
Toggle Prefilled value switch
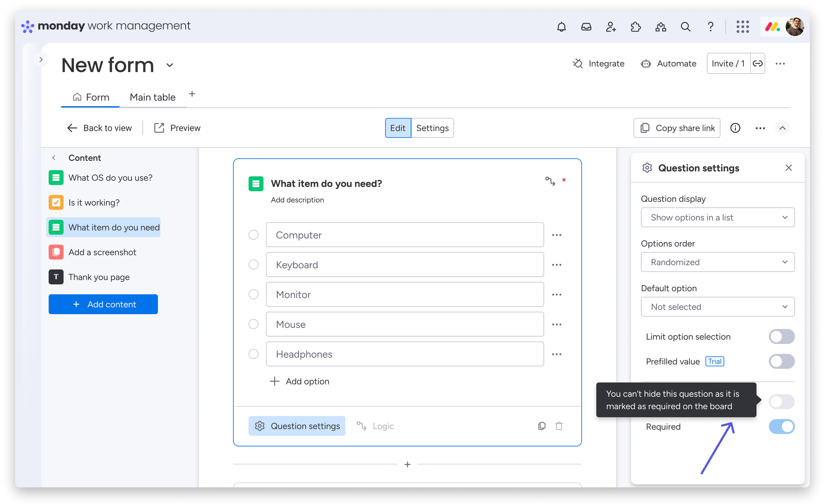(x=781, y=361)
